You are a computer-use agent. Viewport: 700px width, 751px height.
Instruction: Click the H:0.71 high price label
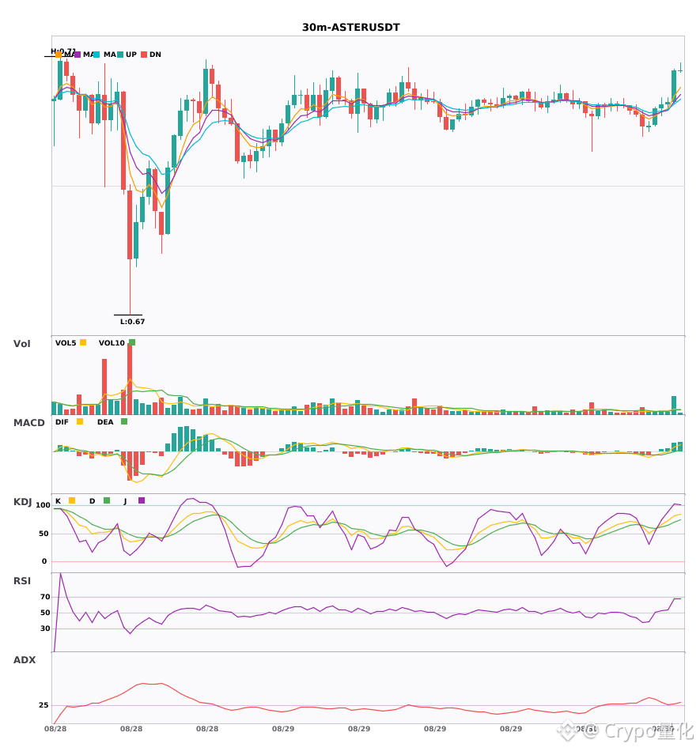coord(63,51)
